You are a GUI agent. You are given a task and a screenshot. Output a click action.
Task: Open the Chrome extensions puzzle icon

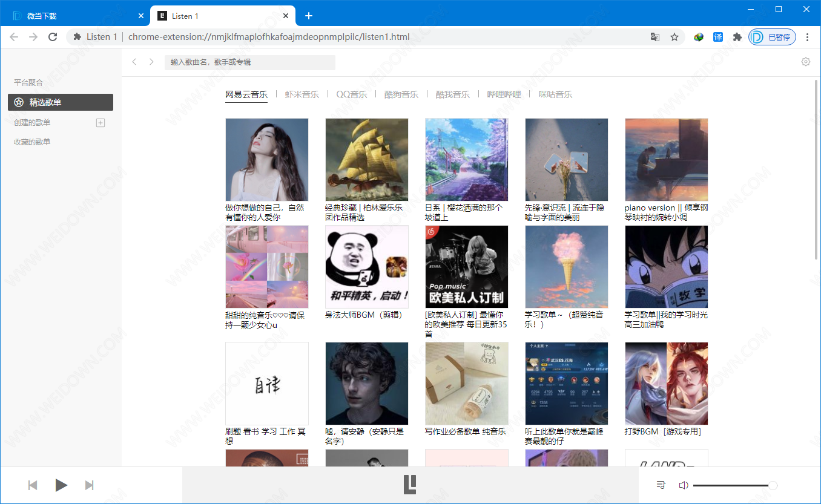tap(737, 37)
